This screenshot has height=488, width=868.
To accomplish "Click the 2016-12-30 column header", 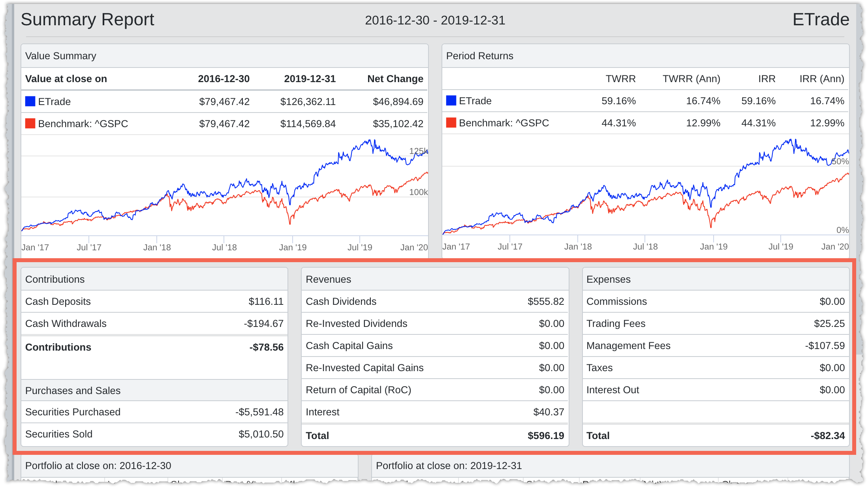I will coord(224,79).
